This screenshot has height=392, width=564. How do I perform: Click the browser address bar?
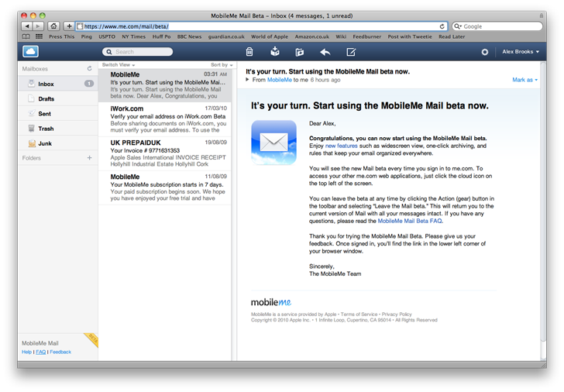[262, 26]
